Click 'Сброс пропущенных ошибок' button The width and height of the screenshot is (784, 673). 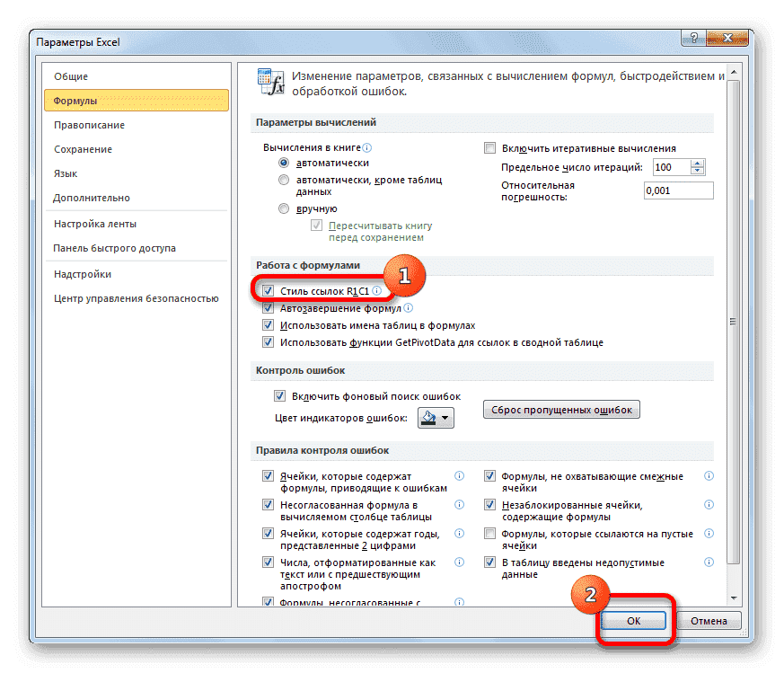tap(562, 410)
